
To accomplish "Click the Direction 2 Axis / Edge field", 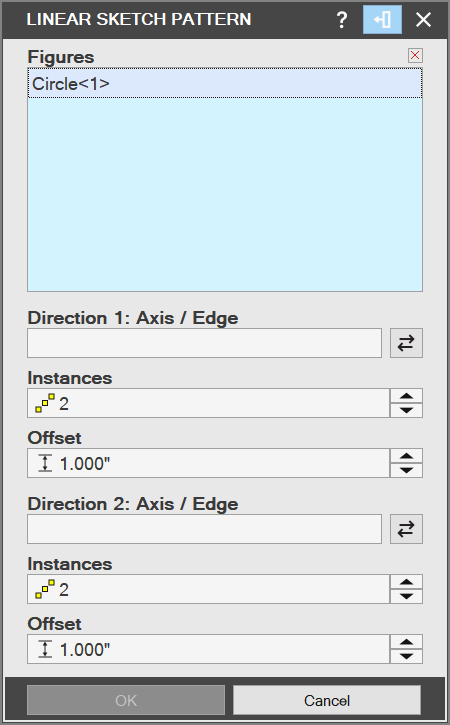I will [204, 529].
